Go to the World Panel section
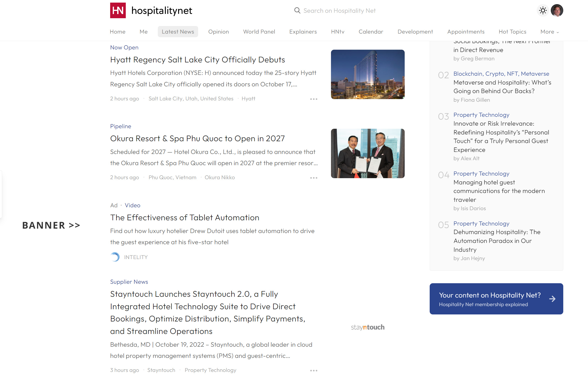 [x=259, y=32]
